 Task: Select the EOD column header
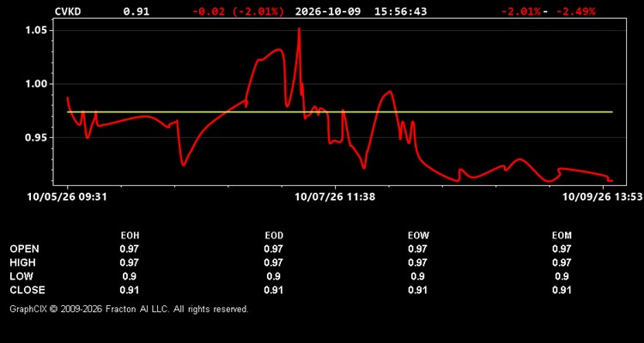point(274,236)
